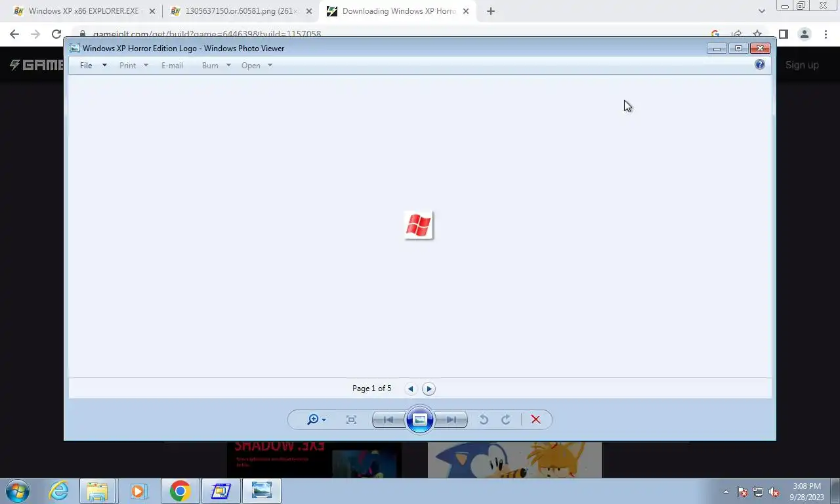The width and height of the screenshot is (840, 504).
Task: Click the muted volume tray icon
Action: coord(774,492)
